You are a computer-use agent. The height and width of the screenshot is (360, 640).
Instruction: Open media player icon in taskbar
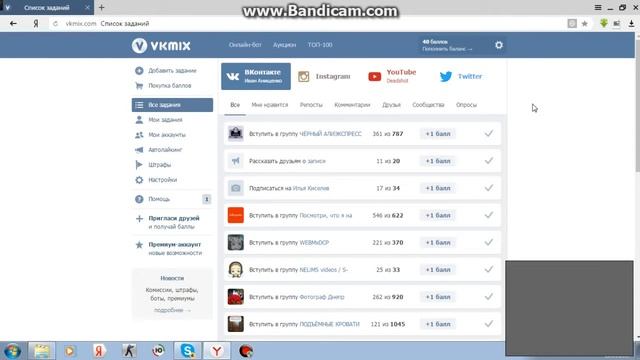pos(70,351)
